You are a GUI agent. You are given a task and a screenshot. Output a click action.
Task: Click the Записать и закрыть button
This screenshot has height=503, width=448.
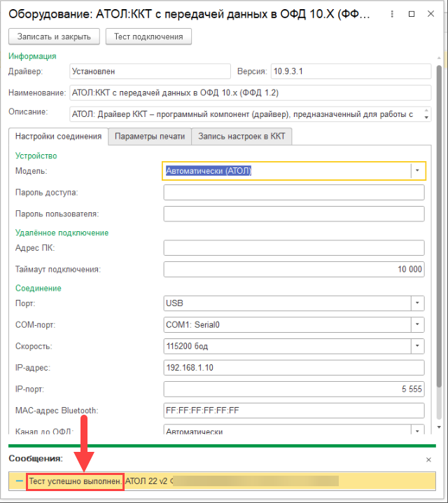point(54,36)
